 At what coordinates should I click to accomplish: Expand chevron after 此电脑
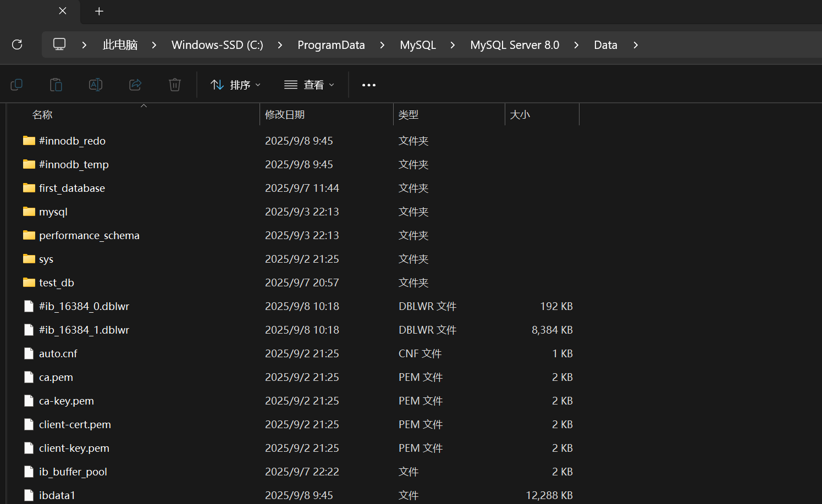click(154, 45)
